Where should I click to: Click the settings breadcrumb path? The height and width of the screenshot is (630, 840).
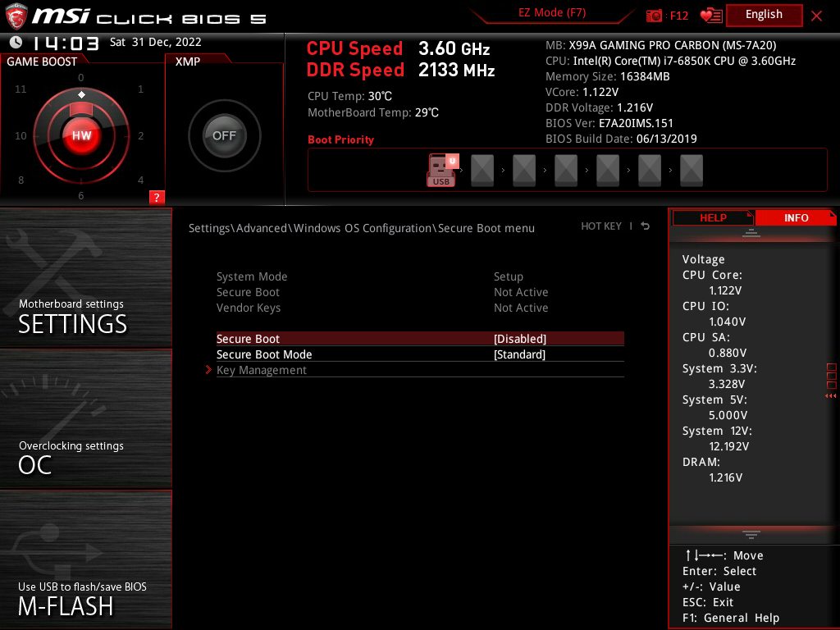click(x=362, y=228)
